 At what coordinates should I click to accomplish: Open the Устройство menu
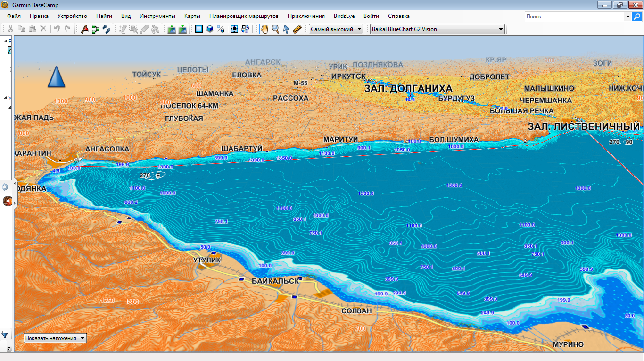point(73,16)
